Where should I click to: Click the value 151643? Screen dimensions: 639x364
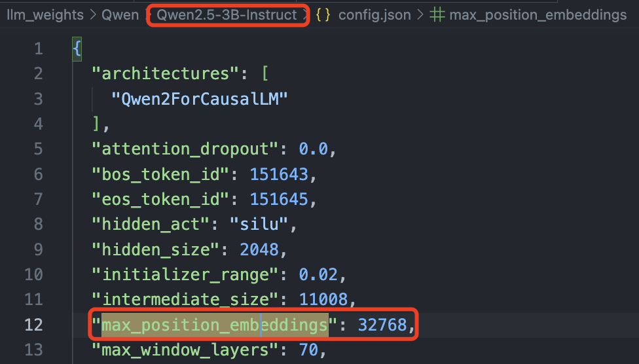[279, 174]
